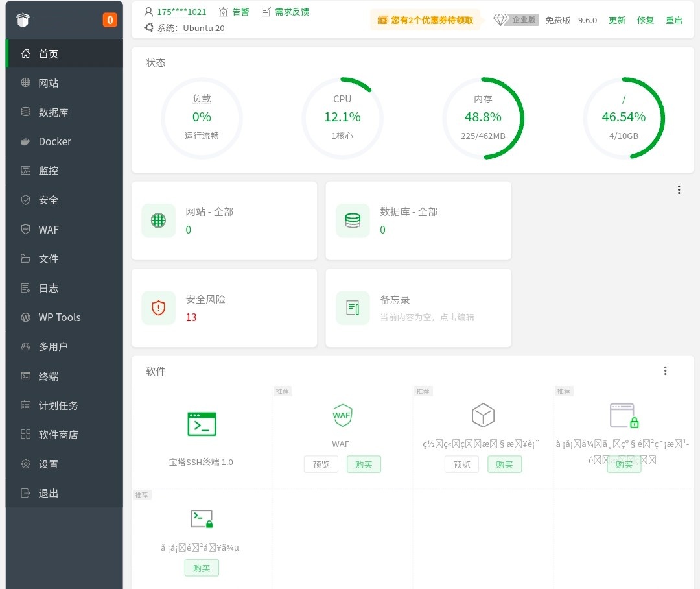This screenshot has height=589, width=700.
Task: Open the 宝塔SSH终端 terminal icon
Action: tap(202, 424)
